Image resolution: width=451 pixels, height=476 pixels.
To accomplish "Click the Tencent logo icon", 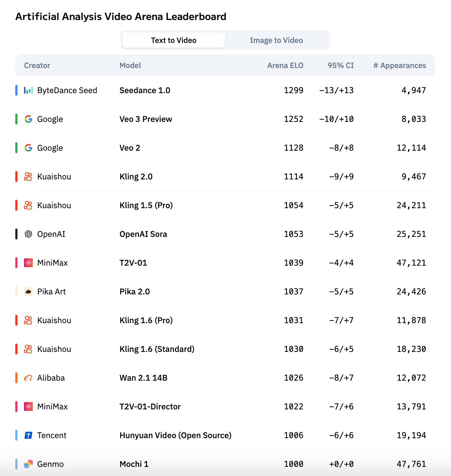I will pyautogui.click(x=28, y=435).
